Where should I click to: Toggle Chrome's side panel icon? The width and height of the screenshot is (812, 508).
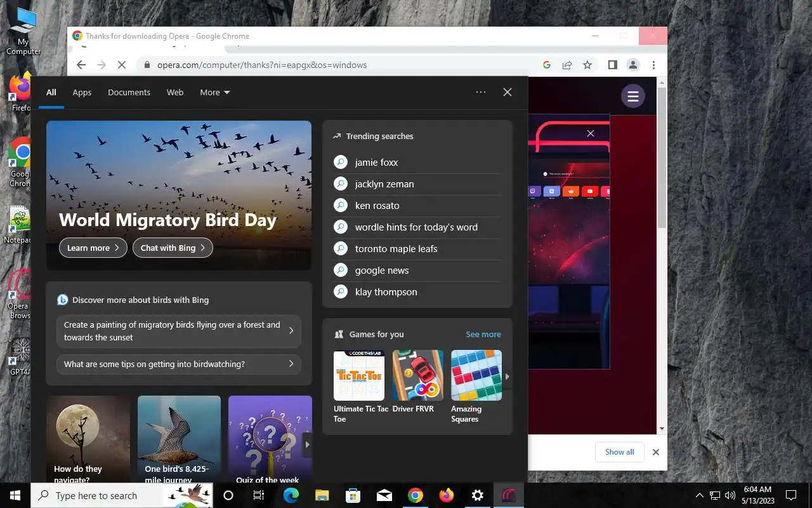(613, 65)
